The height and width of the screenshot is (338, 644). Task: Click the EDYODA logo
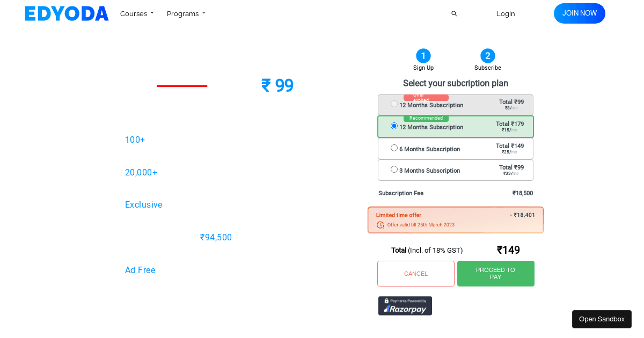point(66,13)
